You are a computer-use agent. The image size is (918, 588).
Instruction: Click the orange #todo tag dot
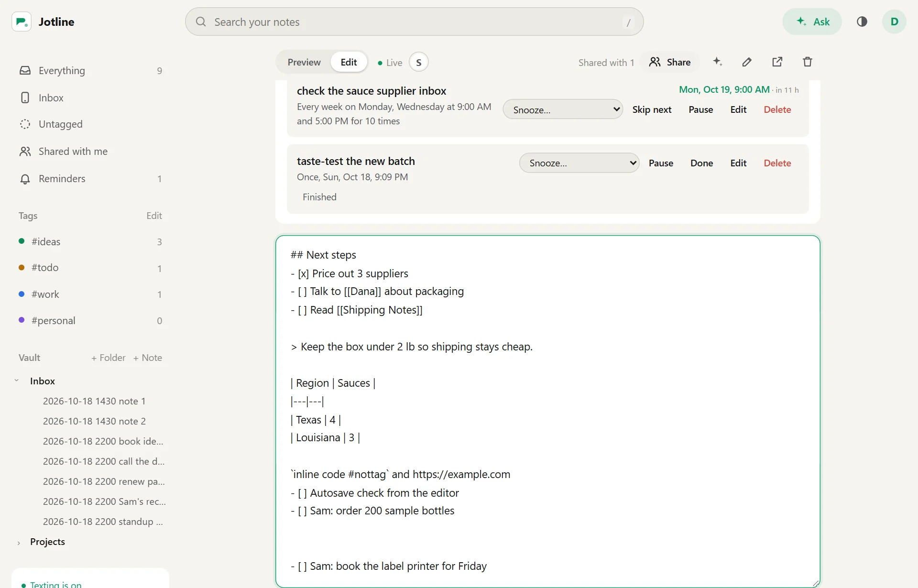22,267
